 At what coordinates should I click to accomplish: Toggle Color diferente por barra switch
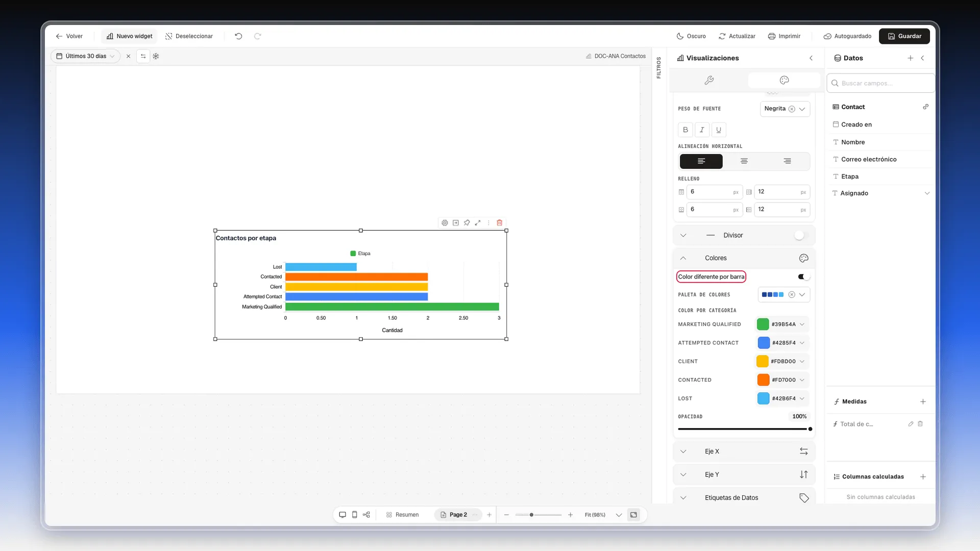(803, 277)
